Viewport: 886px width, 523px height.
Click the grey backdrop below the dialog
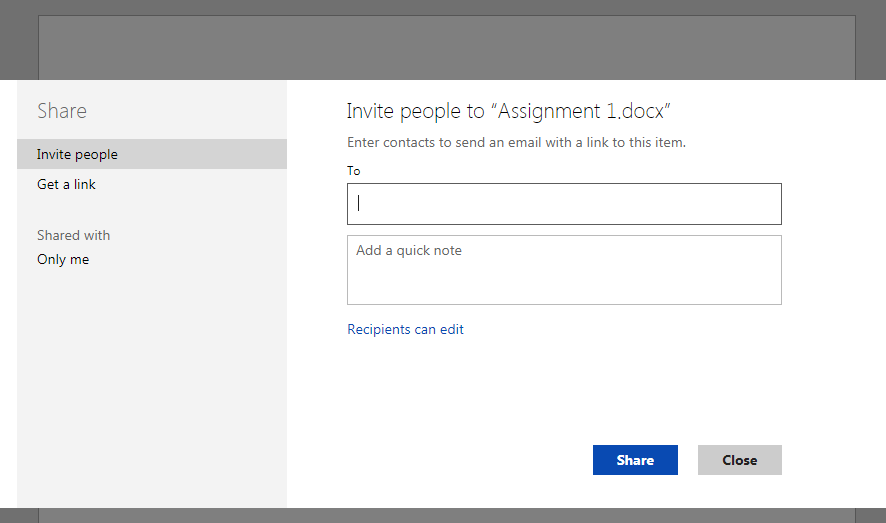(x=446, y=515)
